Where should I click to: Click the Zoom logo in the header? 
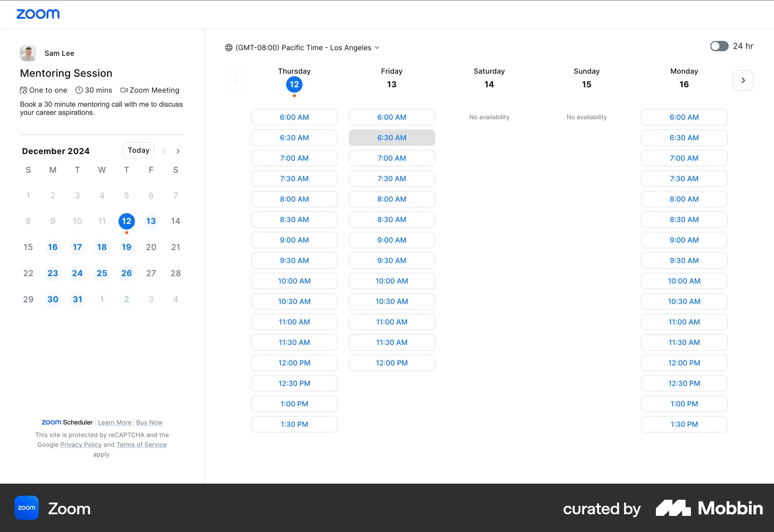(38, 14)
